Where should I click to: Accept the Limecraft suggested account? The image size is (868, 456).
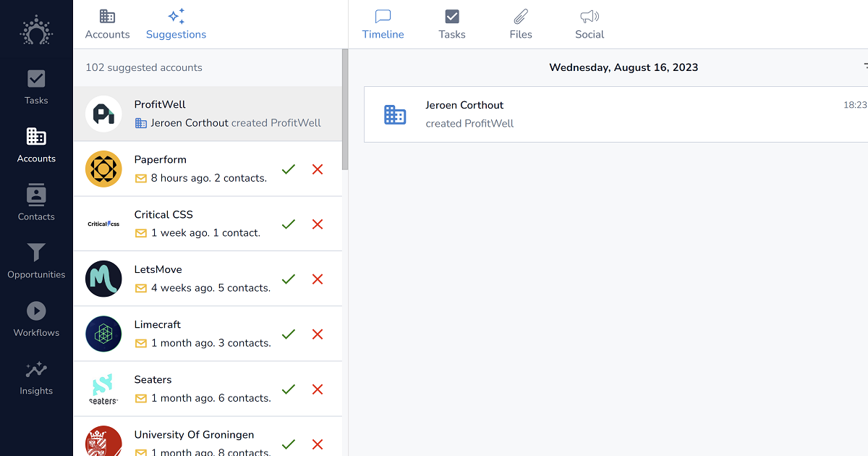point(289,334)
